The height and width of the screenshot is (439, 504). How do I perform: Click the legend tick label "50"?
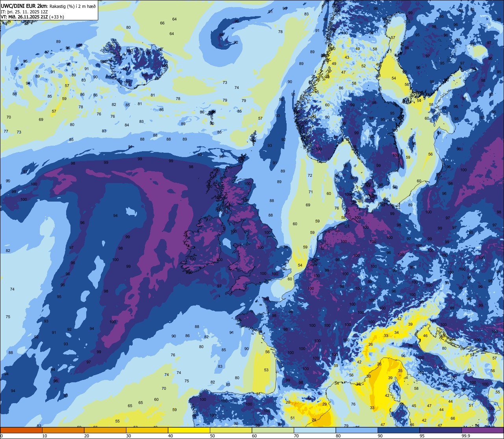coord(212,435)
